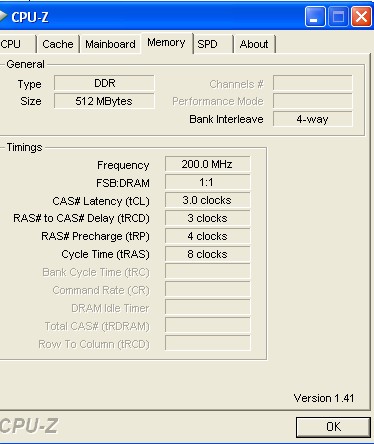Open the About tab
Screen dimensions: 374x444
point(254,44)
